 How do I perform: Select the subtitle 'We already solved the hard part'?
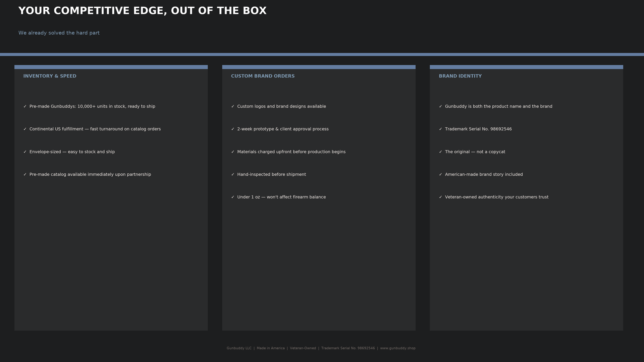tap(59, 33)
